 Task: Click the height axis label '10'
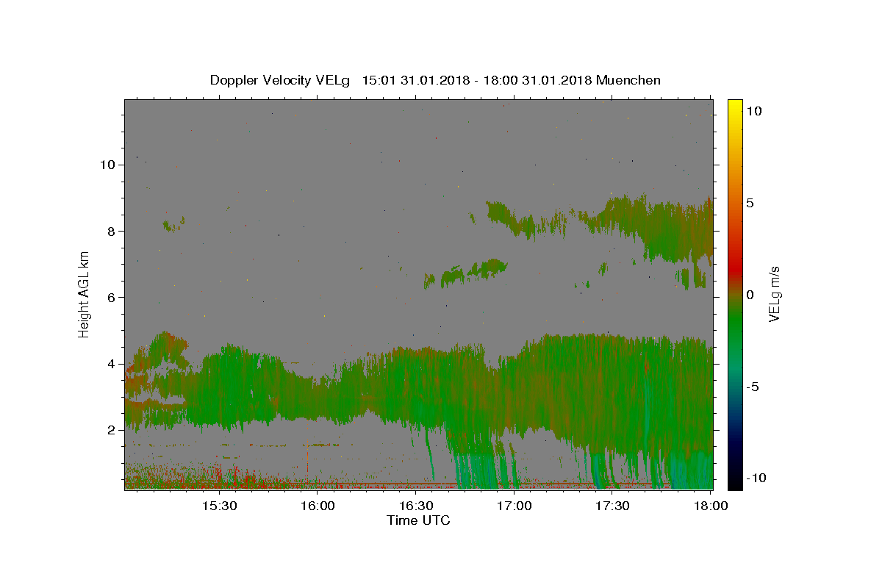click(x=108, y=165)
